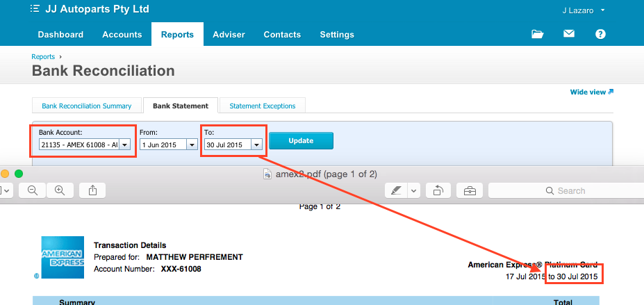644x305 pixels.
Task: Expand the J Lazaro user menu
Action: (602, 10)
